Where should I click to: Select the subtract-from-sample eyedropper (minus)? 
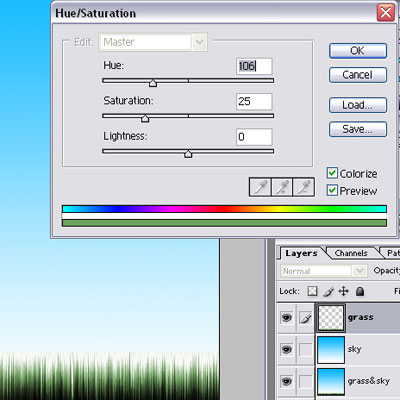click(x=303, y=187)
